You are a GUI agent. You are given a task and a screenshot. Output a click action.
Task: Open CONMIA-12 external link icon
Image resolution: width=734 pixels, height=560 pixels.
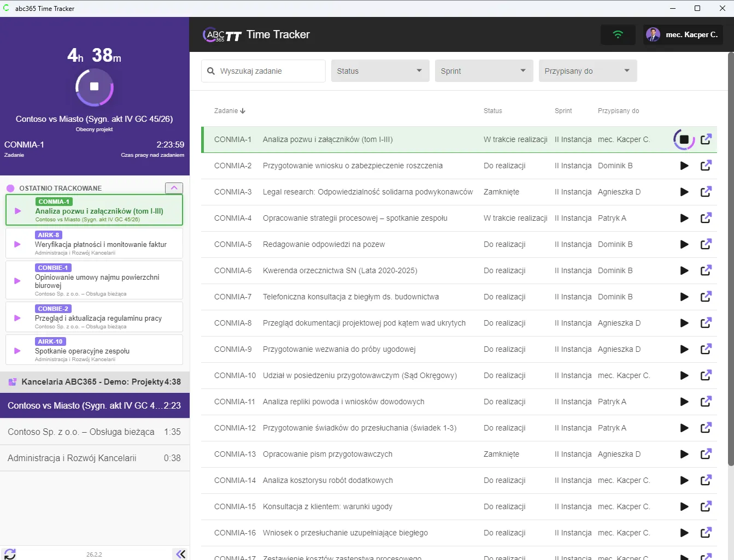706,427
